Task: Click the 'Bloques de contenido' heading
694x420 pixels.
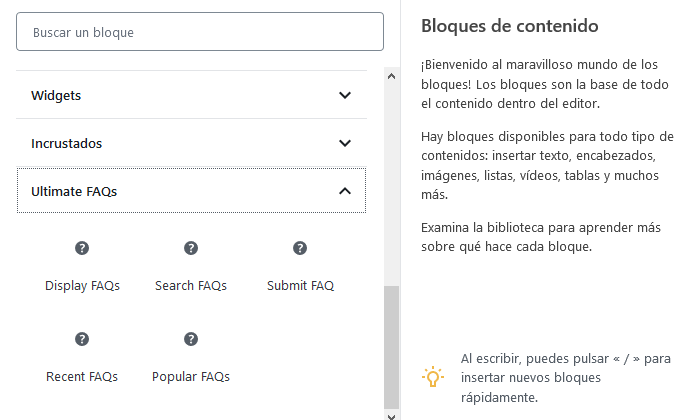Action: (x=509, y=26)
